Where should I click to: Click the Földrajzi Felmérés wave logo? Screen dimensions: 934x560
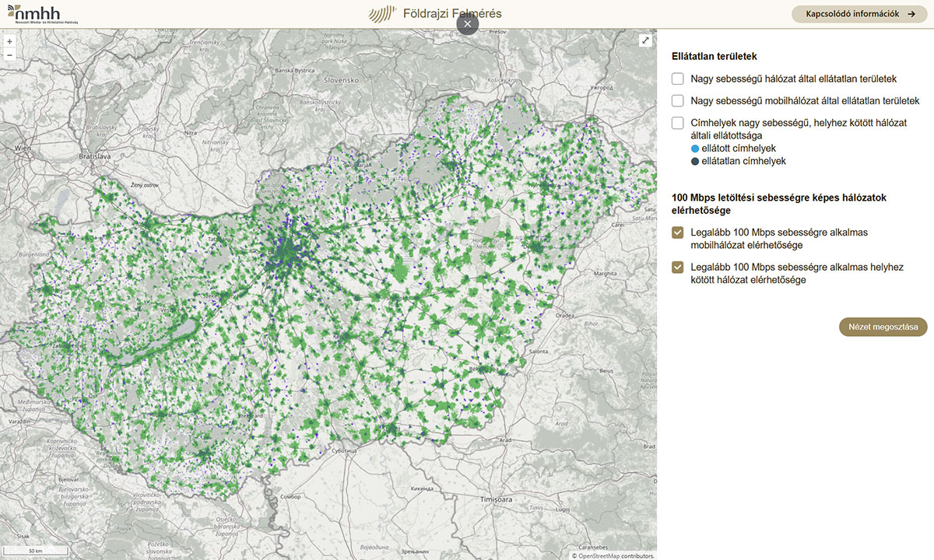pos(383,14)
